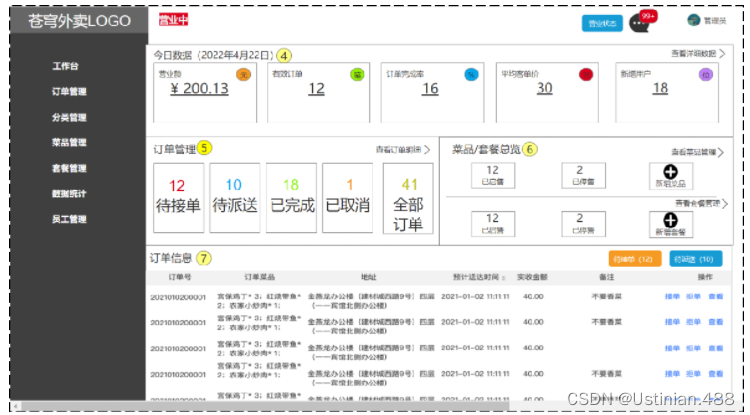
Task: Open 工作台 in the sidebar
Action: 66,66
